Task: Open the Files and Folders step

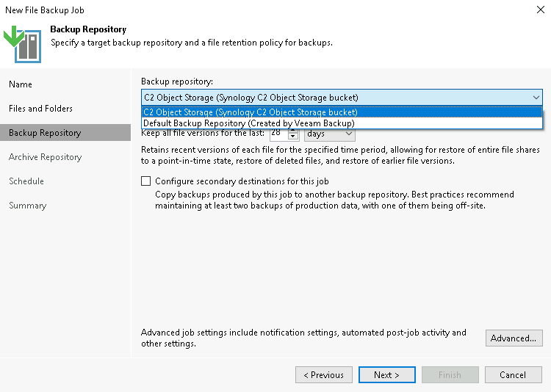Action: [40, 109]
